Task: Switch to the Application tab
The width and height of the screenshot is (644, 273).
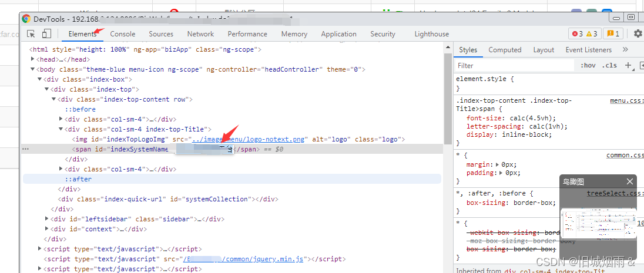Action: 338,34
